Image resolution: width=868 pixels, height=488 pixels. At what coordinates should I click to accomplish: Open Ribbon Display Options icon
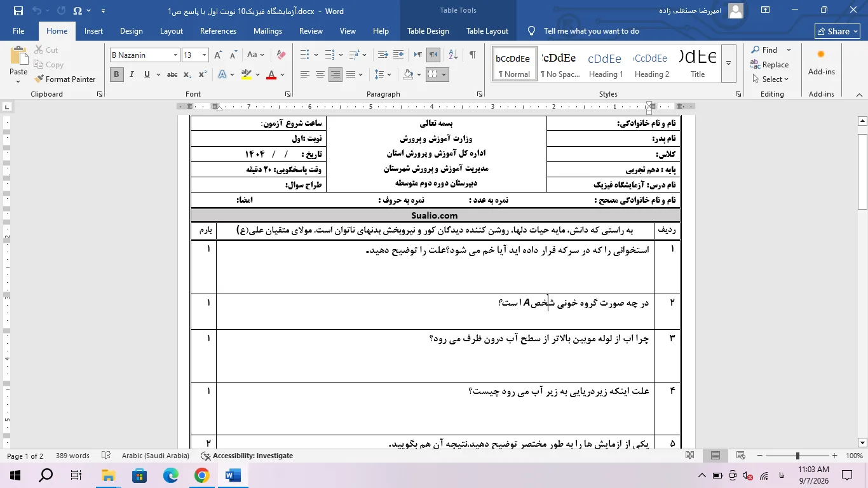[x=766, y=10]
